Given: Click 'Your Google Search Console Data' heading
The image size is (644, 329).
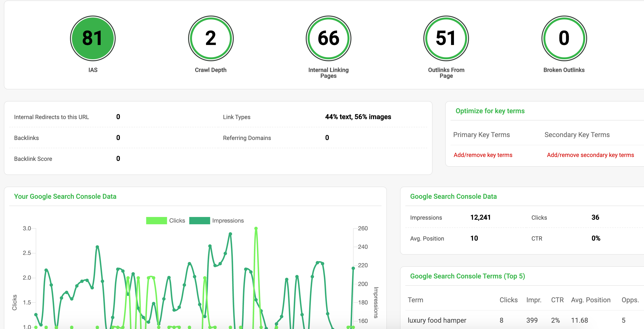Looking at the screenshot, I should (x=65, y=197).
